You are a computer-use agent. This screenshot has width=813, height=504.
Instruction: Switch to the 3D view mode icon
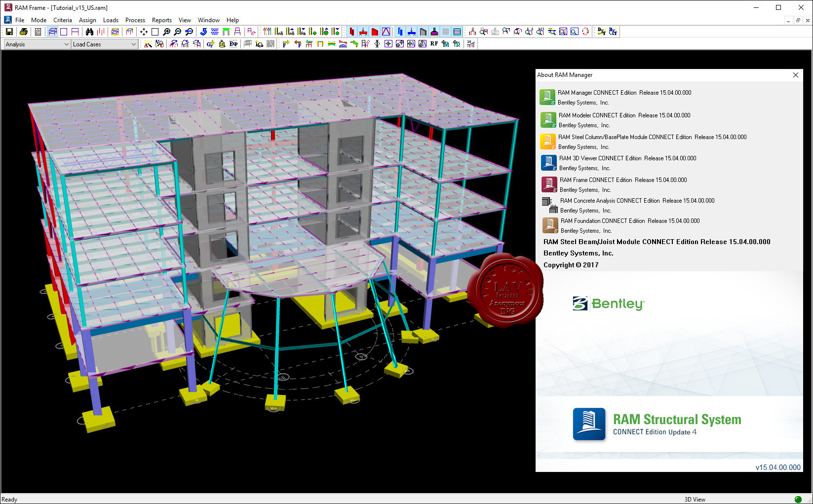(52, 32)
